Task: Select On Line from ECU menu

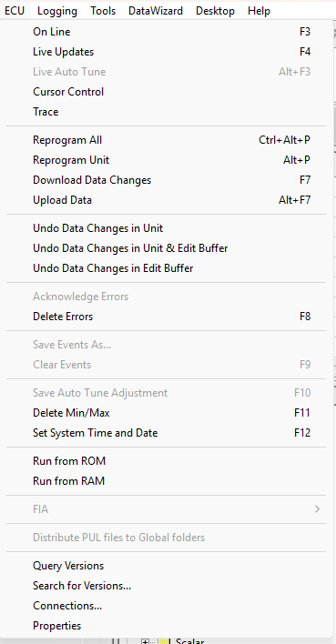Action: point(166,32)
